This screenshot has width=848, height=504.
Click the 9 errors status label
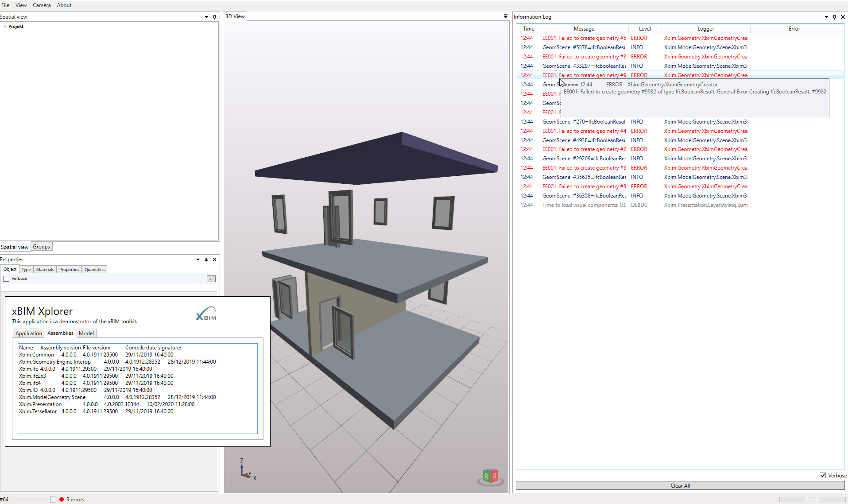pyautogui.click(x=75, y=499)
